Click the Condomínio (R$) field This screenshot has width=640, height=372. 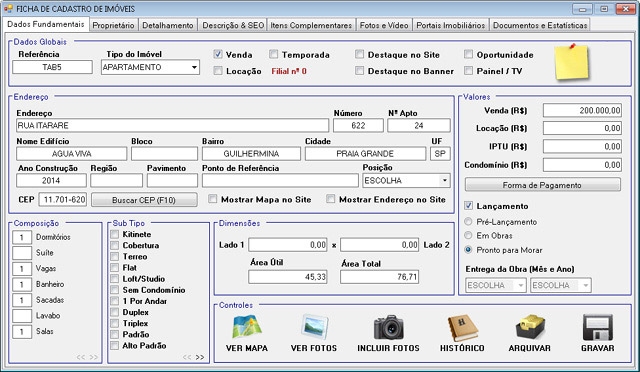(582, 165)
